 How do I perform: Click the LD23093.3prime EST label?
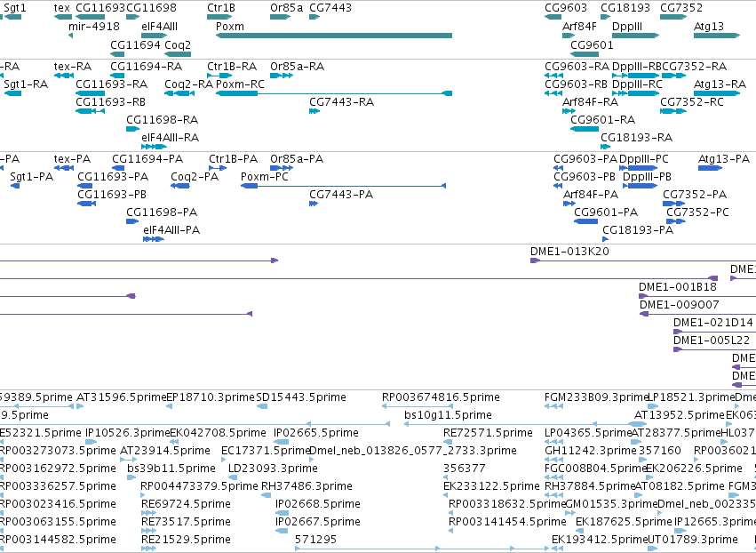coord(273,469)
